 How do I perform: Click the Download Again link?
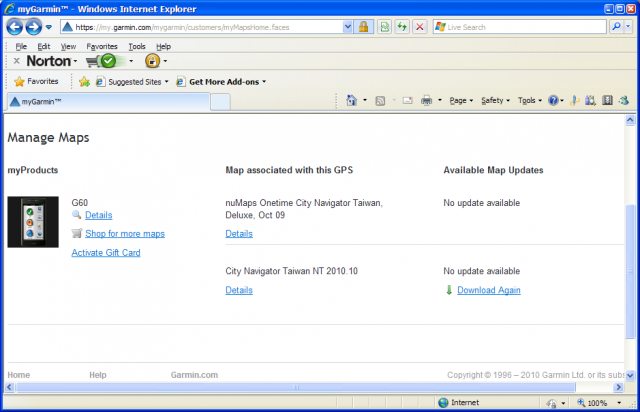[x=489, y=290]
